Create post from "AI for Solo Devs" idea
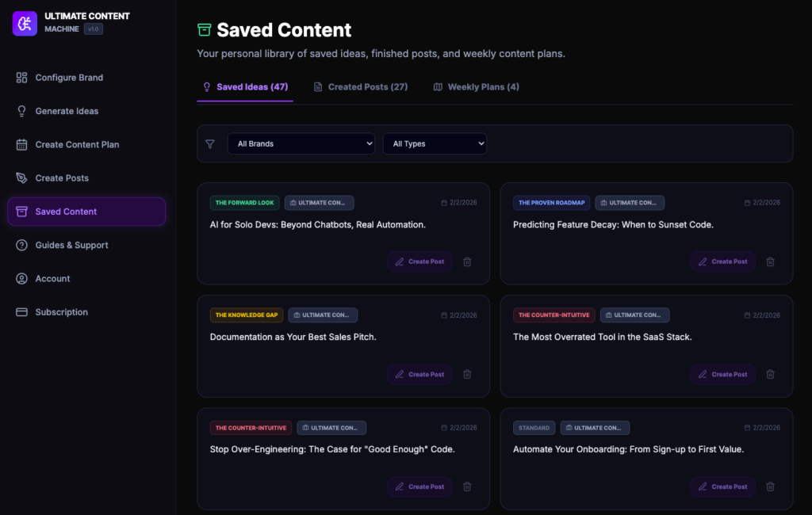This screenshot has width=812, height=515. [x=419, y=261]
